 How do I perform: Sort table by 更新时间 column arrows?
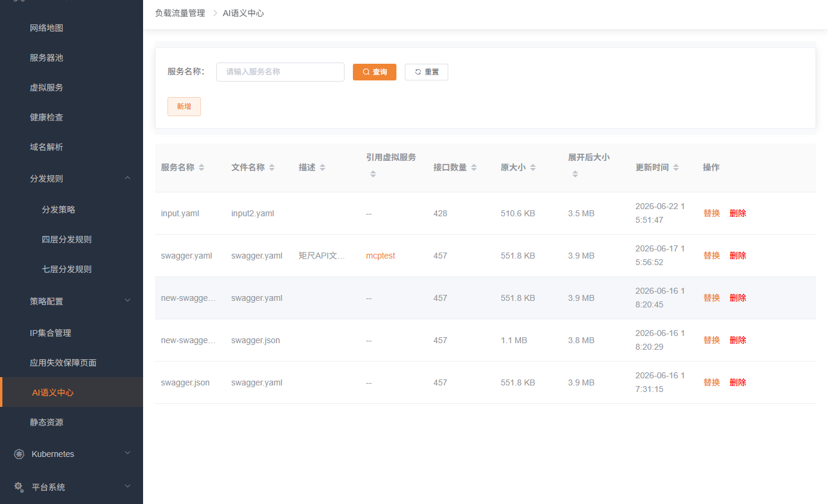(x=676, y=168)
